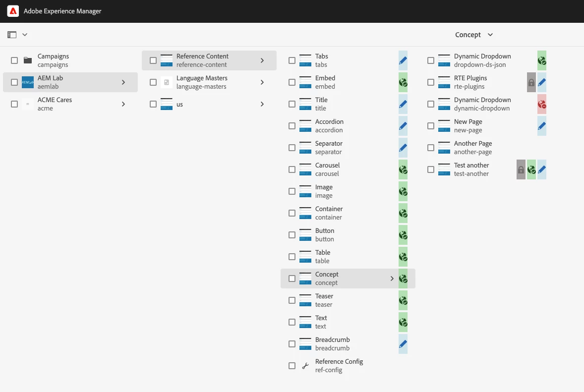584x392 pixels.
Task: Click the 'Embed' page title text
Action: 325,78
